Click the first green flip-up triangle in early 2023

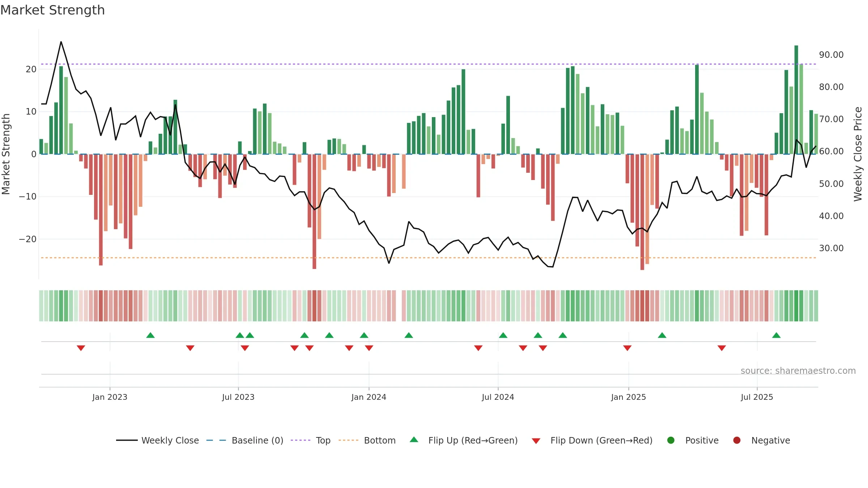[150, 335]
